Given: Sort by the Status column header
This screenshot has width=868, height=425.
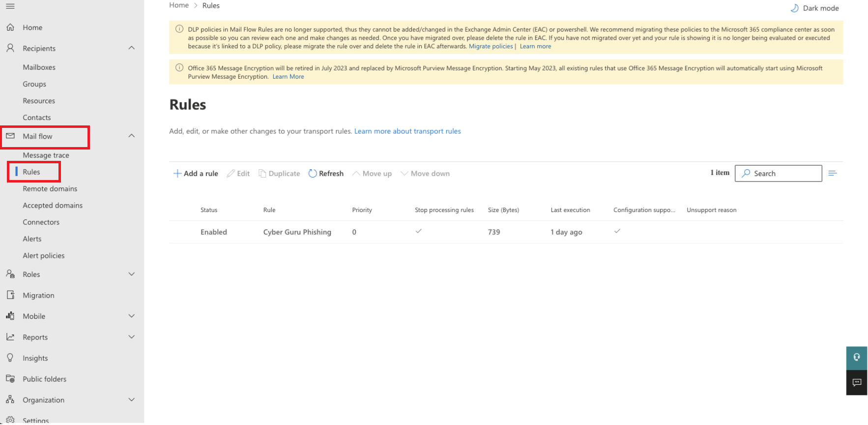Looking at the screenshot, I should coord(209,210).
